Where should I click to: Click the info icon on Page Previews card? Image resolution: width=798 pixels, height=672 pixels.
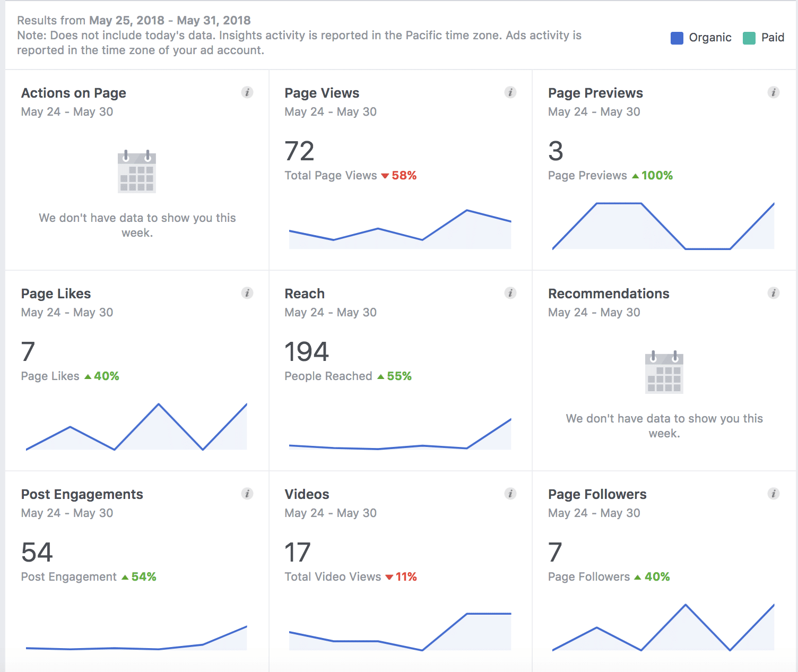click(774, 92)
